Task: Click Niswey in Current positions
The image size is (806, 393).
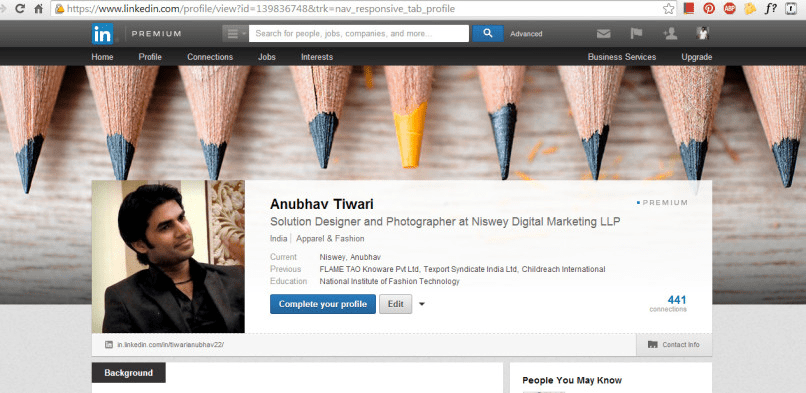Action: [x=332, y=257]
